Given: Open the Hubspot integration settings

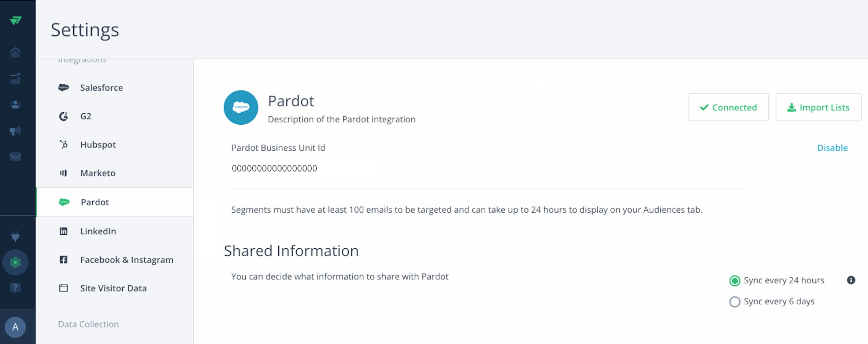Looking at the screenshot, I should 115,144.
